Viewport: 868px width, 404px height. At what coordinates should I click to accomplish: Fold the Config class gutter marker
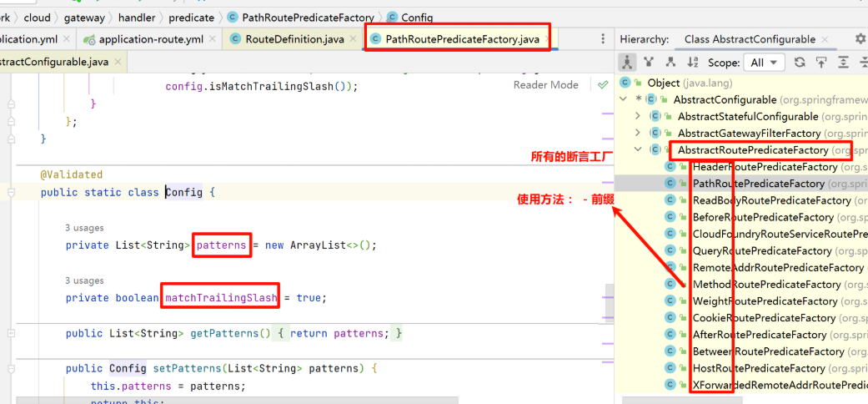pos(11,192)
